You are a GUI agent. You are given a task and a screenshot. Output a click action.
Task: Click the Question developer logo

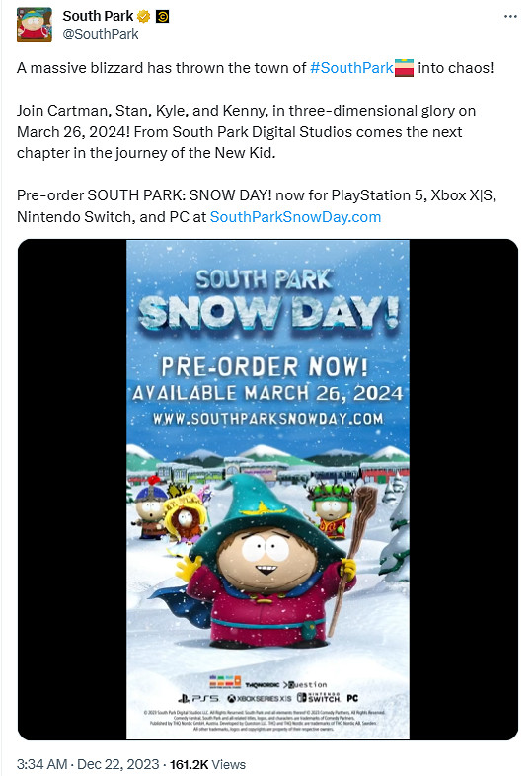pos(305,685)
